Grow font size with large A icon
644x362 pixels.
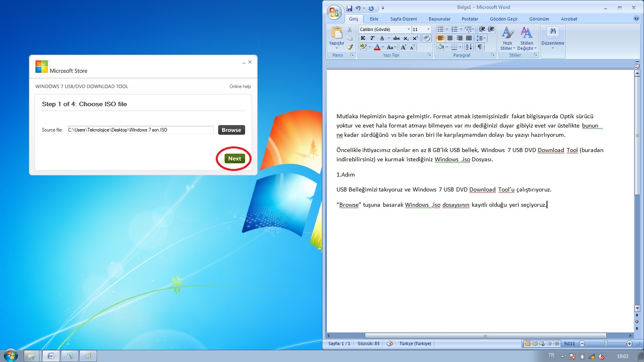[403, 47]
